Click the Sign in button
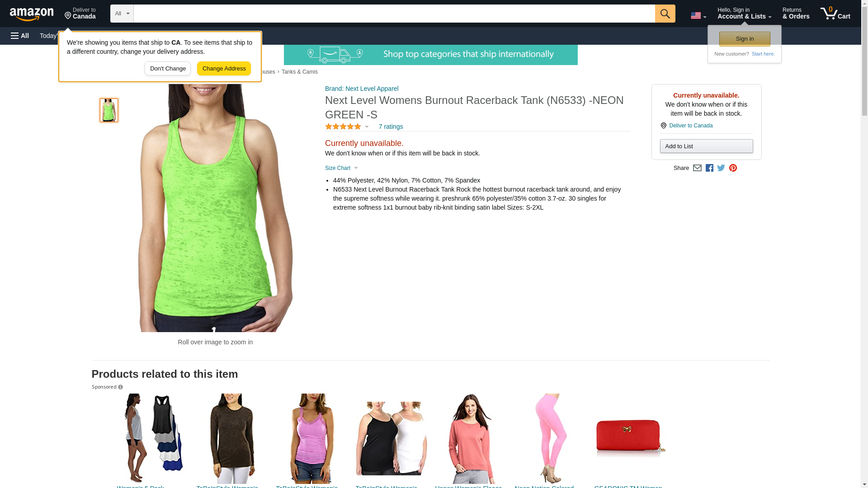The image size is (868, 488). tap(745, 39)
